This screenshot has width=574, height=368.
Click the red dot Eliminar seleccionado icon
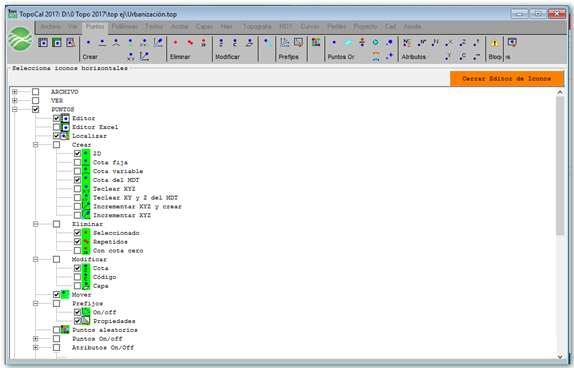coord(176,42)
